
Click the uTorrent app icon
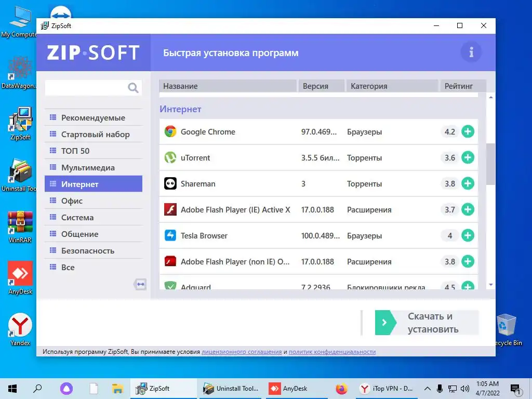[x=170, y=157]
